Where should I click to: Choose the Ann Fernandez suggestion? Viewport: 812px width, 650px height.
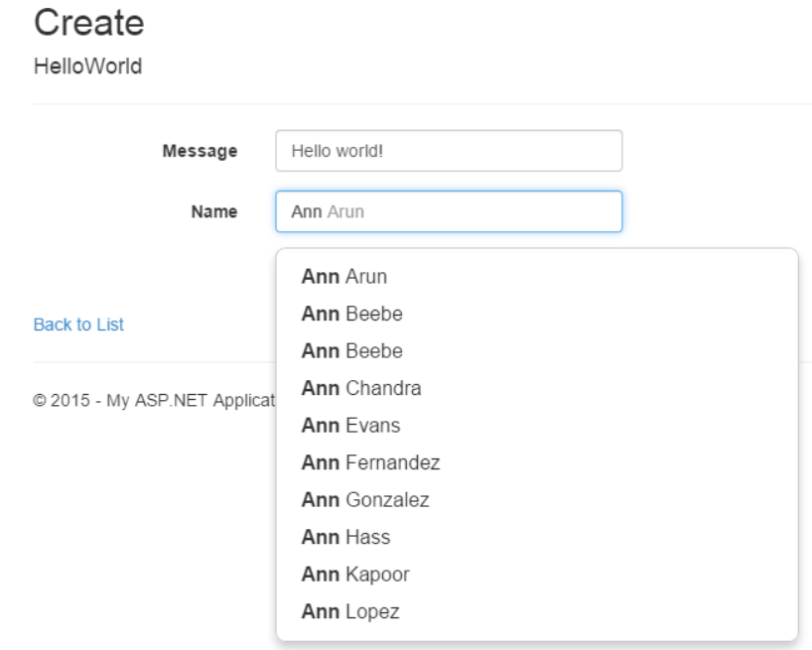[x=370, y=462]
